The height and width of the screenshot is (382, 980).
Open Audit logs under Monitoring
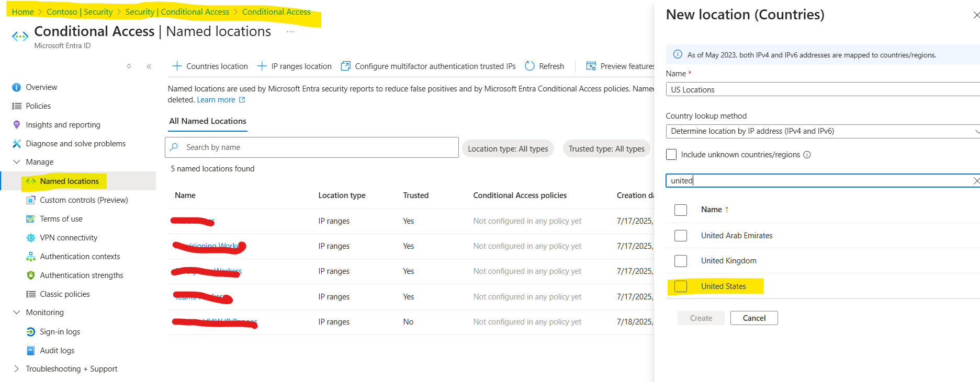[57, 351]
